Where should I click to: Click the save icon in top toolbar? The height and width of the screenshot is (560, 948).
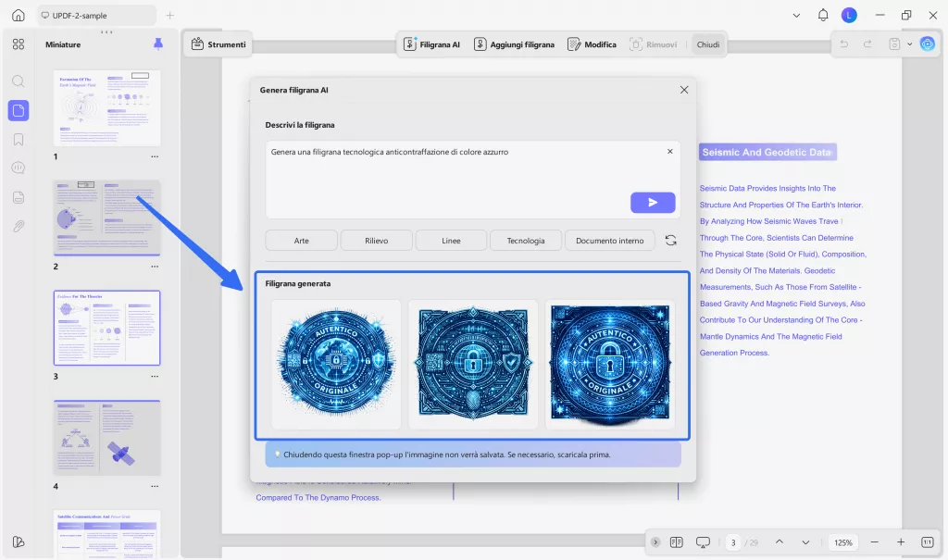point(894,44)
